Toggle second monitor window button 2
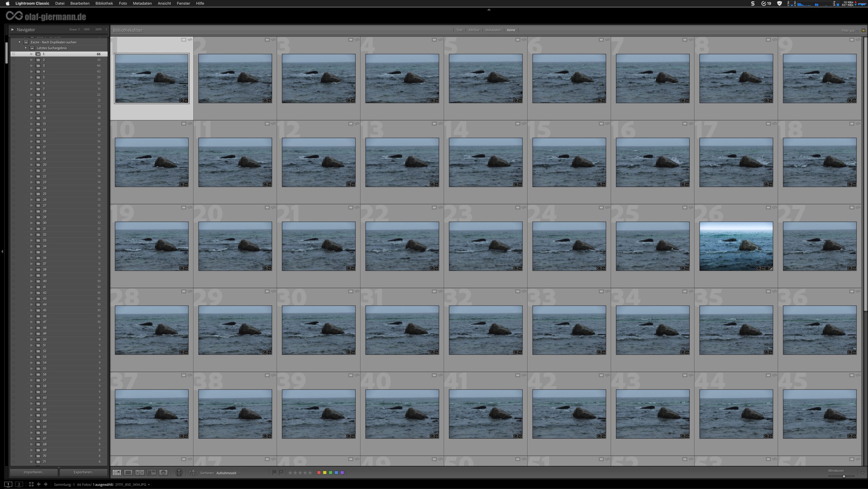868x489 pixels. click(x=19, y=485)
